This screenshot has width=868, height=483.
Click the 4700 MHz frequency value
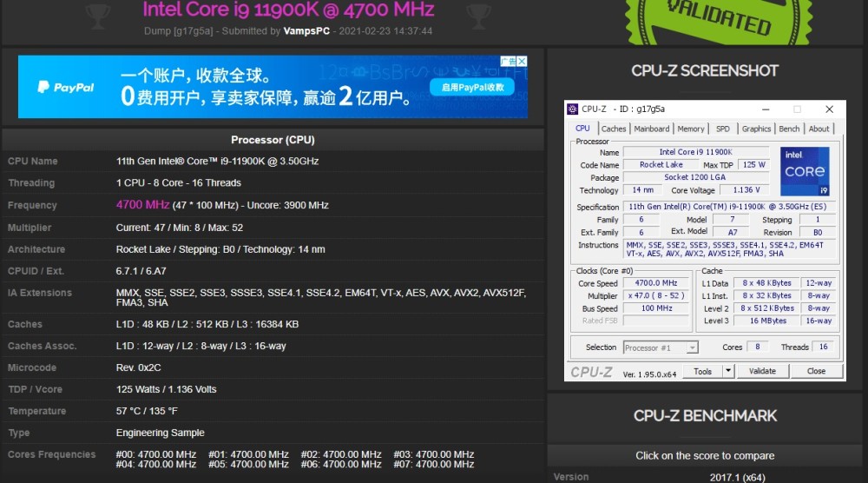tap(142, 204)
